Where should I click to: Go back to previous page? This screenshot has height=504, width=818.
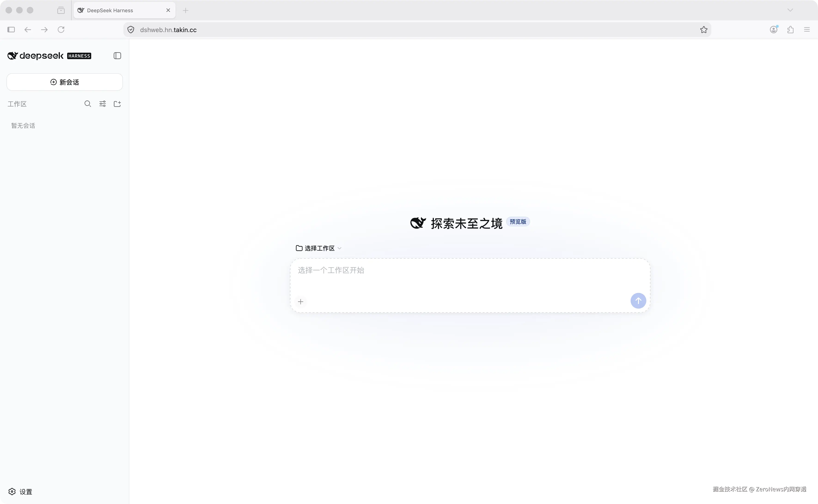pyautogui.click(x=28, y=30)
